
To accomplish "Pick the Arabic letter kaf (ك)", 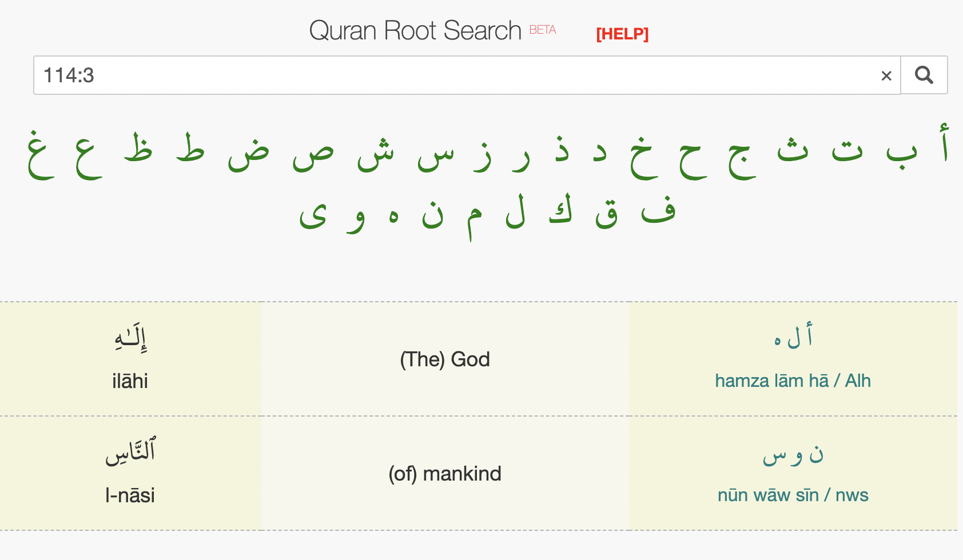I will pos(560,210).
